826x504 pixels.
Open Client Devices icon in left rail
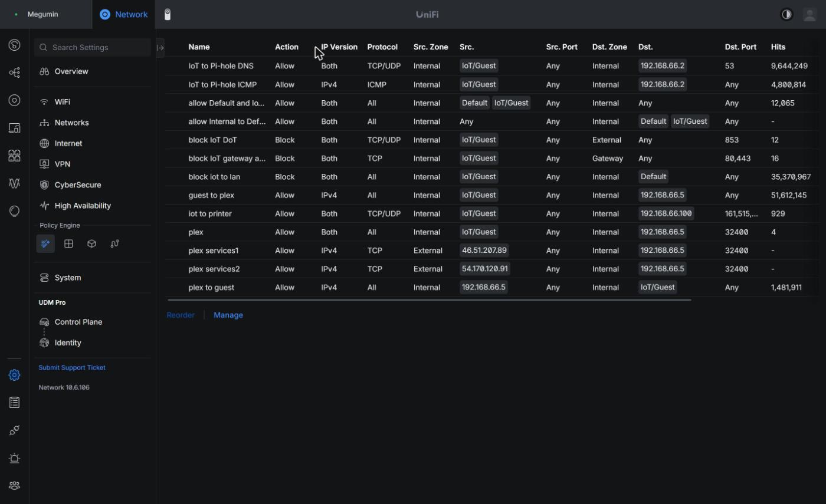tap(14, 128)
